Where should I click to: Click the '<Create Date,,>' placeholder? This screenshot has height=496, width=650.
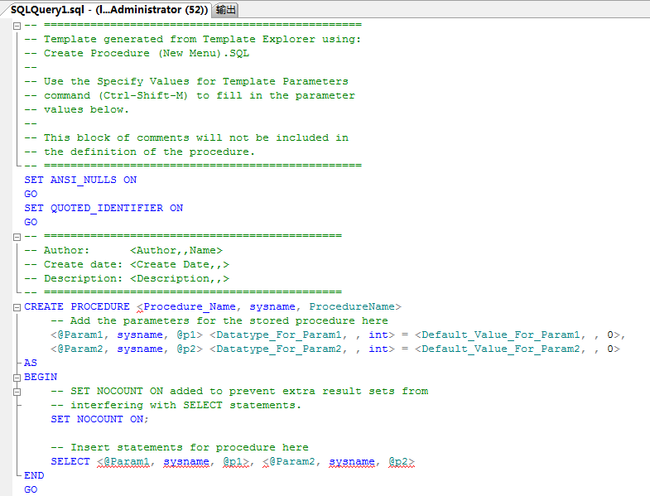coord(179,264)
